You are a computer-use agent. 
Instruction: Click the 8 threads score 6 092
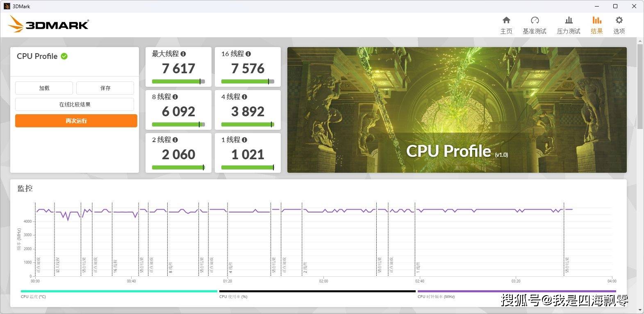[x=178, y=111]
